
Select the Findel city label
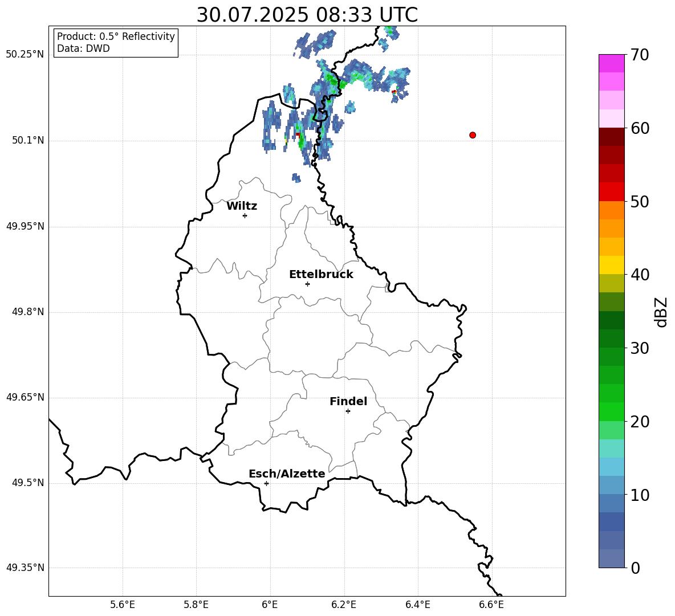pyautogui.click(x=348, y=401)
